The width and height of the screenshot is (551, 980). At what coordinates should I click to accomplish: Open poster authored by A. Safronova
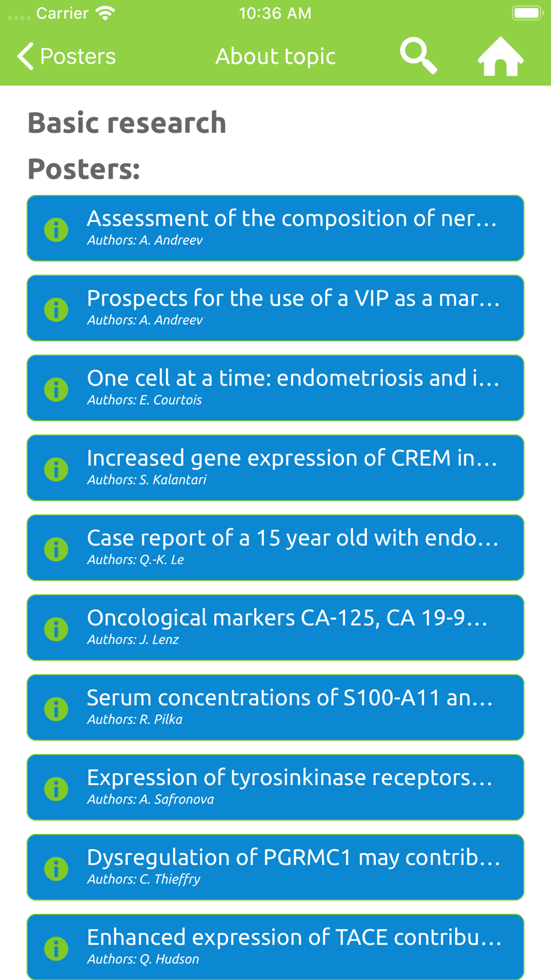pyautogui.click(x=275, y=788)
